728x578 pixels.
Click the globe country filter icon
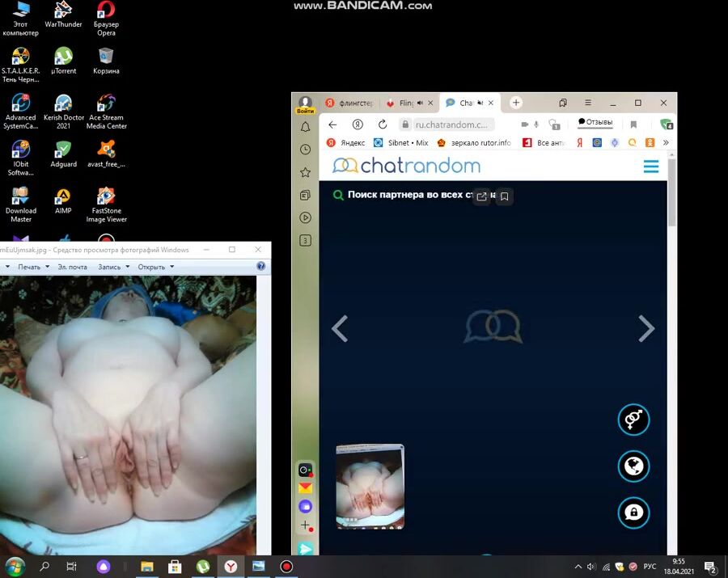[634, 466]
